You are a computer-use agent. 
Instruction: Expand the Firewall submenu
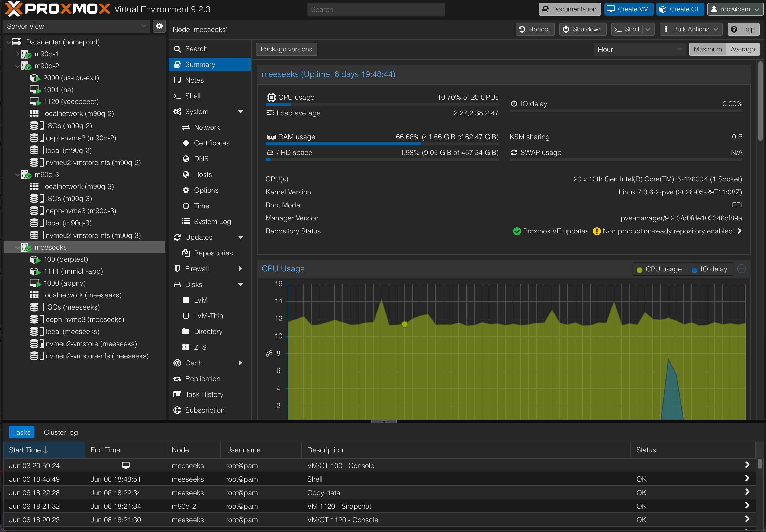point(240,269)
